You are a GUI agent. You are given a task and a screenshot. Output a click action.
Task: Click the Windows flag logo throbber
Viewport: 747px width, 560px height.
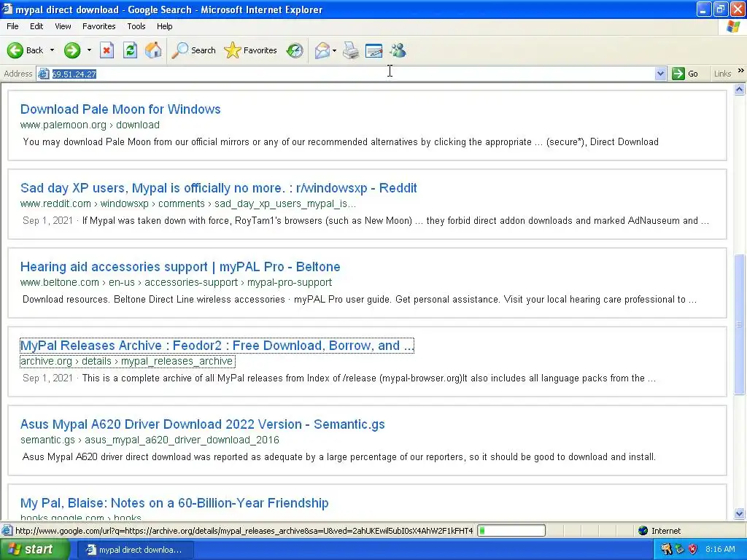[x=733, y=27]
